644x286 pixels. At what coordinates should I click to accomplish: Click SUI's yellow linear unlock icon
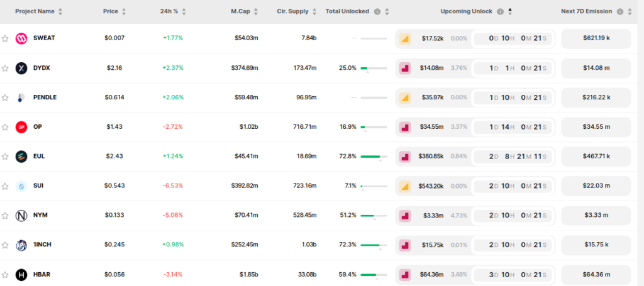click(x=405, y=186)
